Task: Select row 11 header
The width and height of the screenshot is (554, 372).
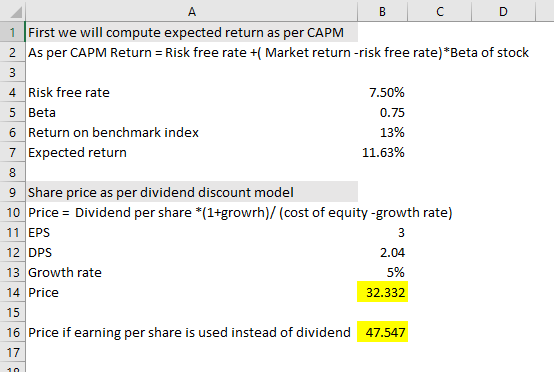Action: (x=12, y=232)
